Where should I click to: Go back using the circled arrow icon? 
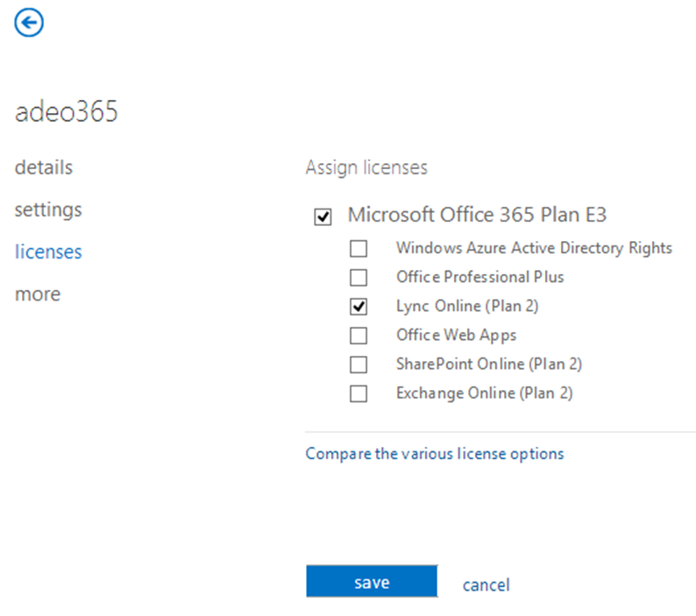29,22
